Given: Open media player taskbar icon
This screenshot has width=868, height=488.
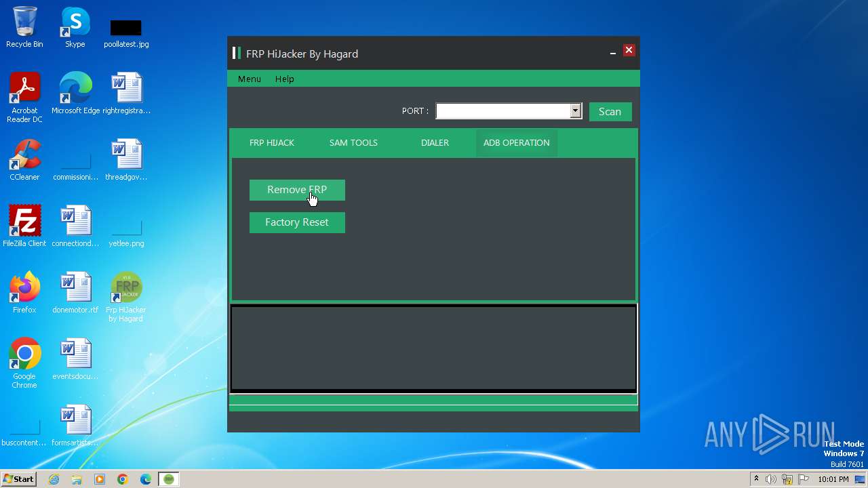Looking at the screenshot, I should coord(100,479).
